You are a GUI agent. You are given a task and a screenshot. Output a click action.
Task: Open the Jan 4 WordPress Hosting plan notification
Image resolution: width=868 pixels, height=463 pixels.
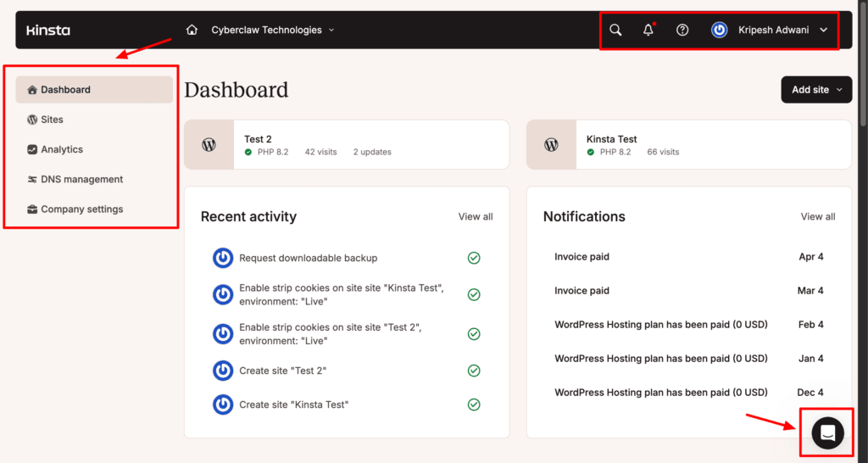pyautogui.click(x=689, y=359)
